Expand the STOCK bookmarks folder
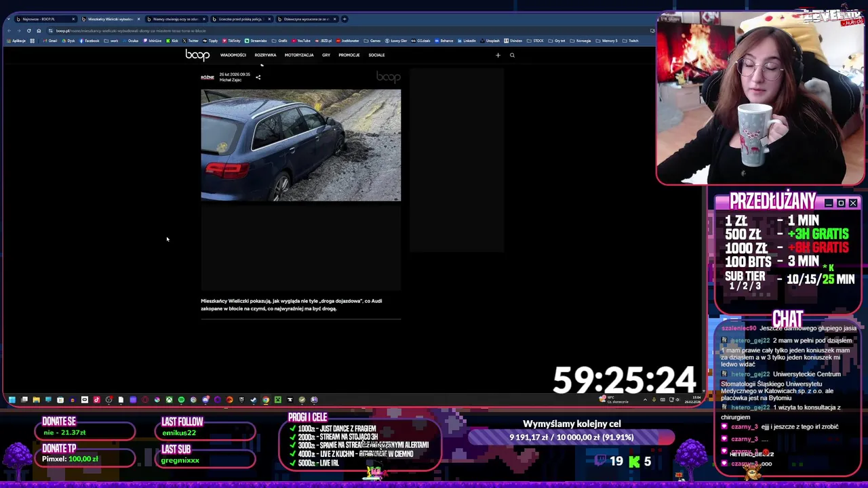The image size is (868, 488). (535, 41)
